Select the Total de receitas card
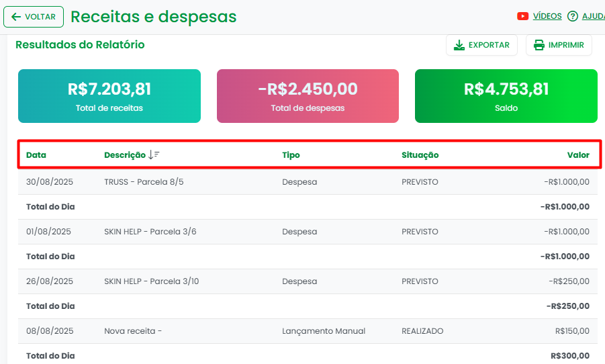Viewport: 605px width, 364px height. coord(109,96)
